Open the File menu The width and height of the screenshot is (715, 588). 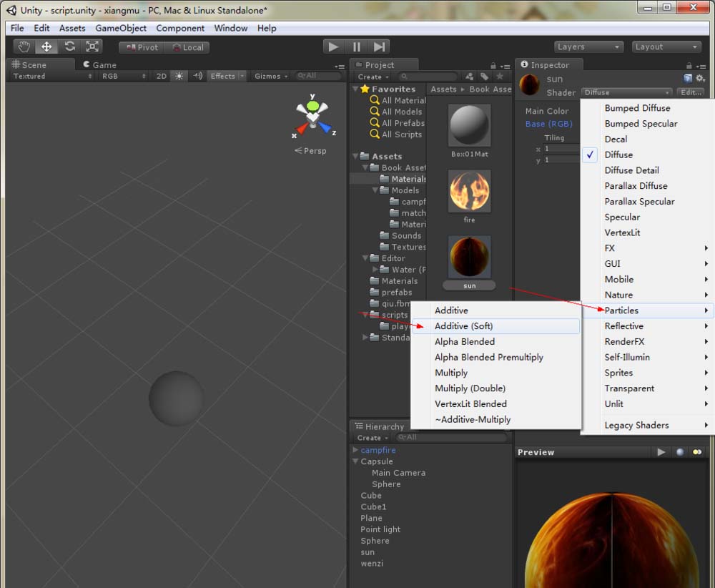tap(17, 29)
